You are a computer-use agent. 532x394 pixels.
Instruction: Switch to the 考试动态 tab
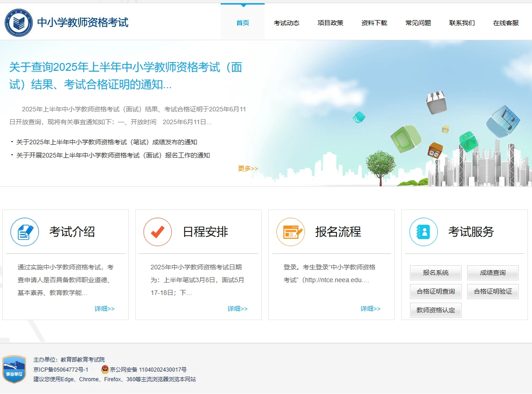point(287,22)
